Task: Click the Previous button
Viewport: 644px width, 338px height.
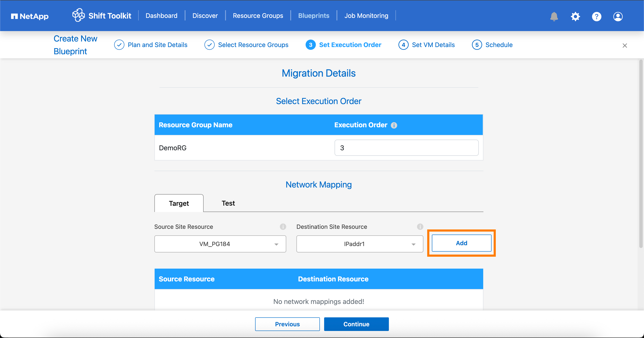Action: (287, 324)
